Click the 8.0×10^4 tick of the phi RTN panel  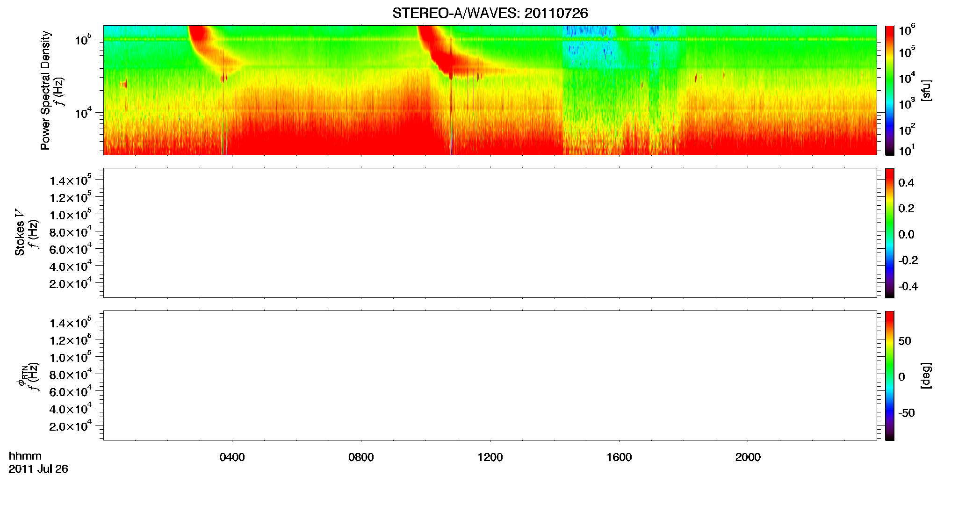point(70,375)
